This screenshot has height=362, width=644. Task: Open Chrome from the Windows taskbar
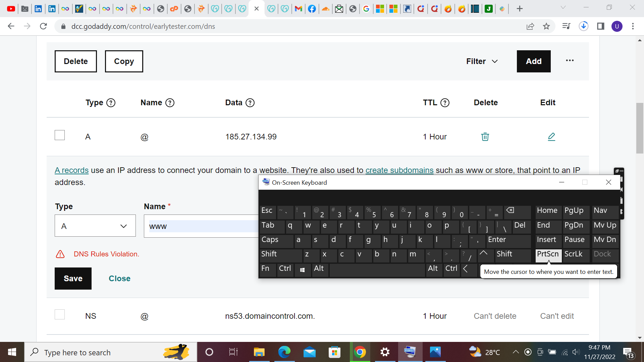pyautogui.click(x=360, y=352)
